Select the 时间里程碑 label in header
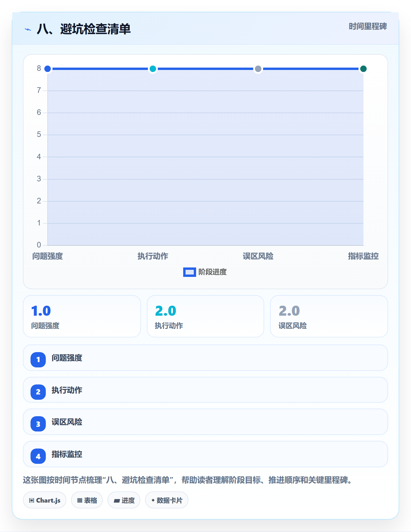Viewport: 411px width, 532px height. click(368, 26)
